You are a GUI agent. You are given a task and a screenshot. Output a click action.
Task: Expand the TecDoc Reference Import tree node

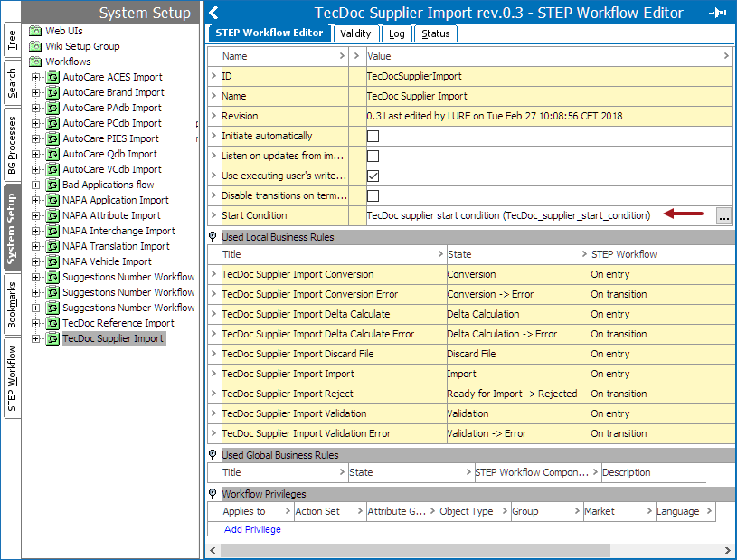(x=36, y=323)
